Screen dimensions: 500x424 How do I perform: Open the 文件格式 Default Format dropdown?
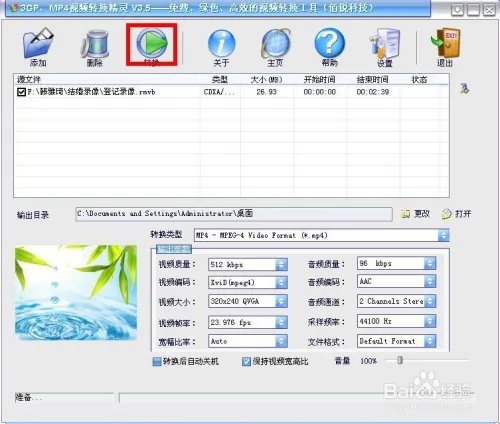point(430,341)
